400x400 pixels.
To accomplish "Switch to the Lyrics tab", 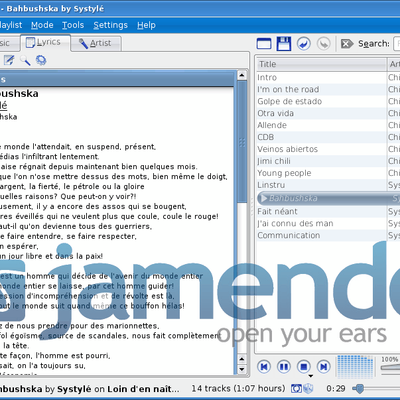I will pos(45,42).
